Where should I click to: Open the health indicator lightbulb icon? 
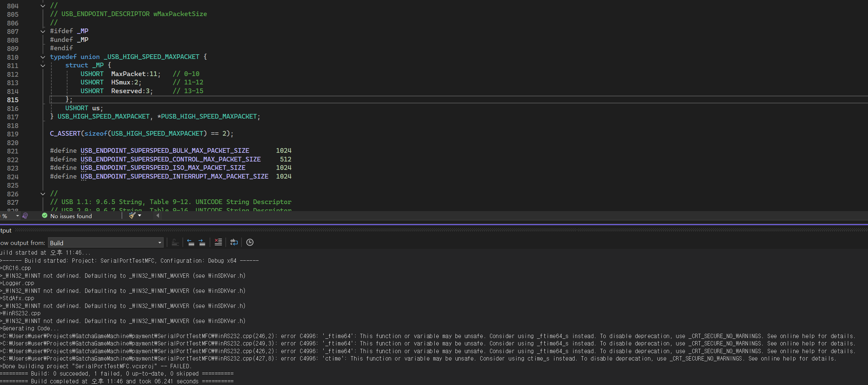click(25, 216)
